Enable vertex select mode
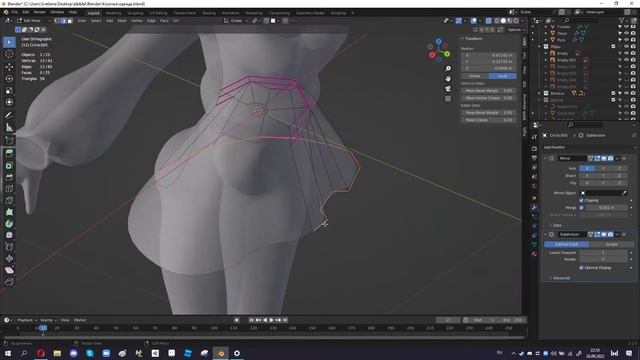Viewport: 640px width, 360px height. coord(57,20)
